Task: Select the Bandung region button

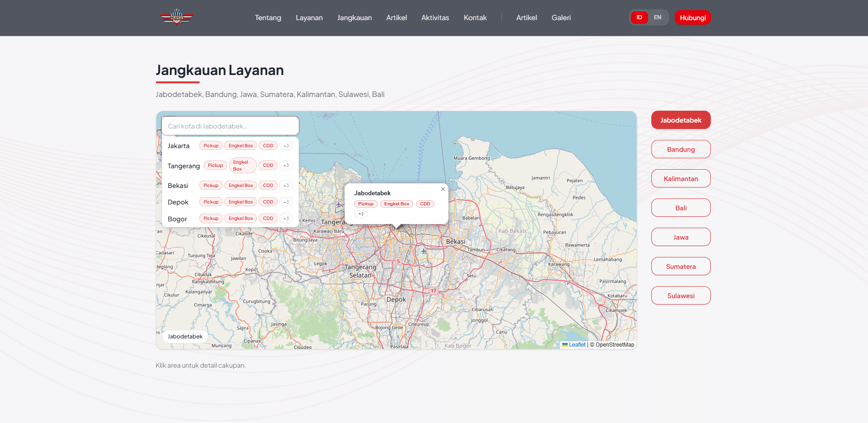Action: coord(681,150)
